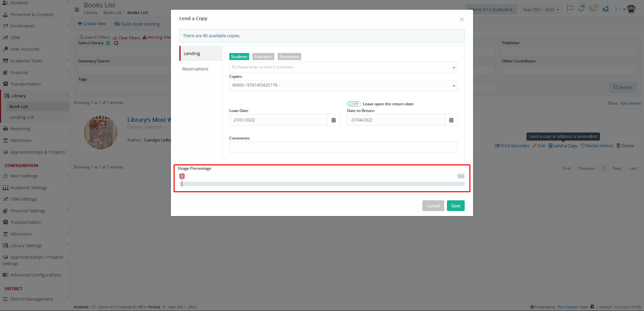The image size is (644, 311).
Task: Click the District Management icon
Action: coord(5,299)
